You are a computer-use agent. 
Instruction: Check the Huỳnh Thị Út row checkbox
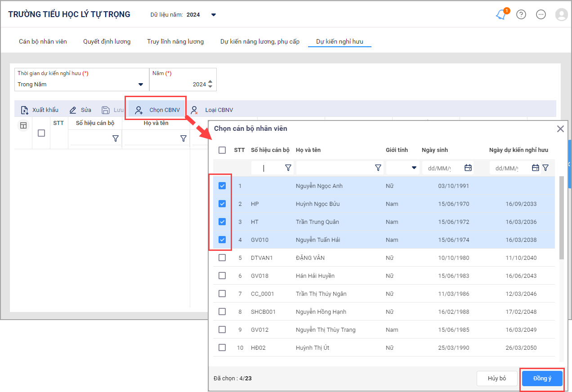pyautogui.click(x=222, y=347)
